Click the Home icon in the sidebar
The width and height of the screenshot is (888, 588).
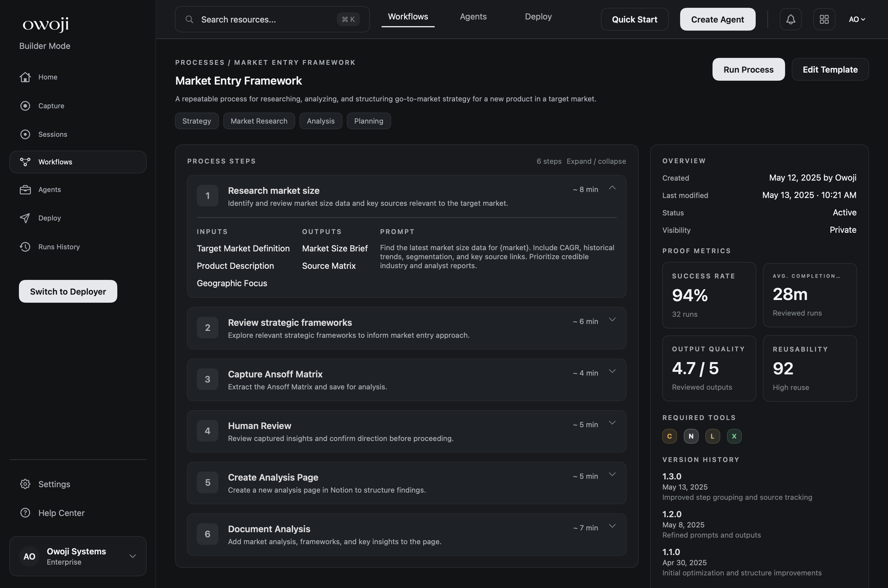(x=25, y=77)
